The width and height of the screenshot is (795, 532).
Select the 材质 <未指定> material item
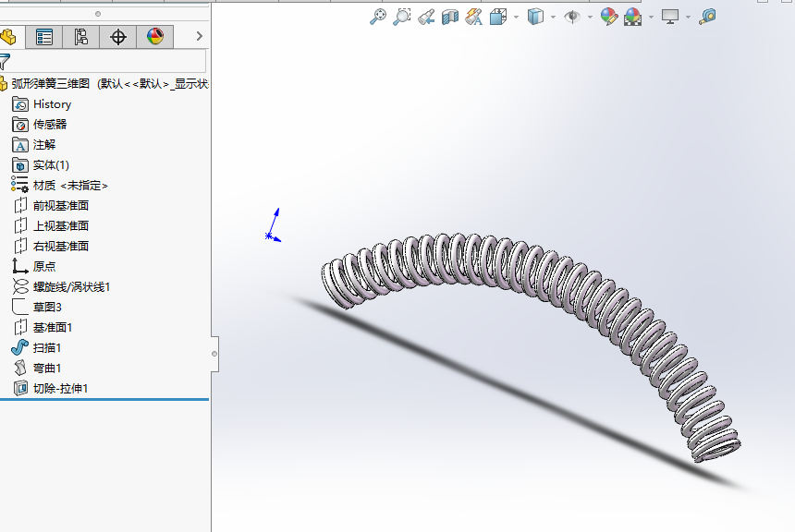tap(60, 186)
